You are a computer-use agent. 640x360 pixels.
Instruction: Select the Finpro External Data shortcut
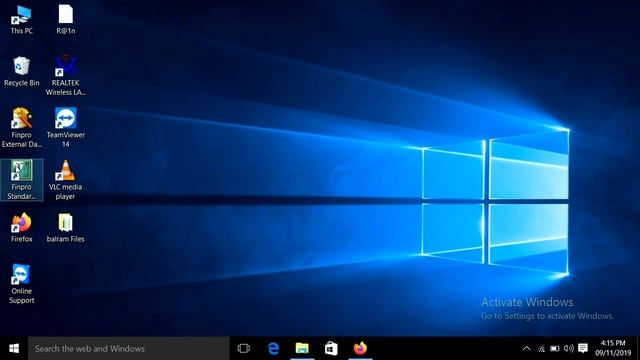pos(22,128)
